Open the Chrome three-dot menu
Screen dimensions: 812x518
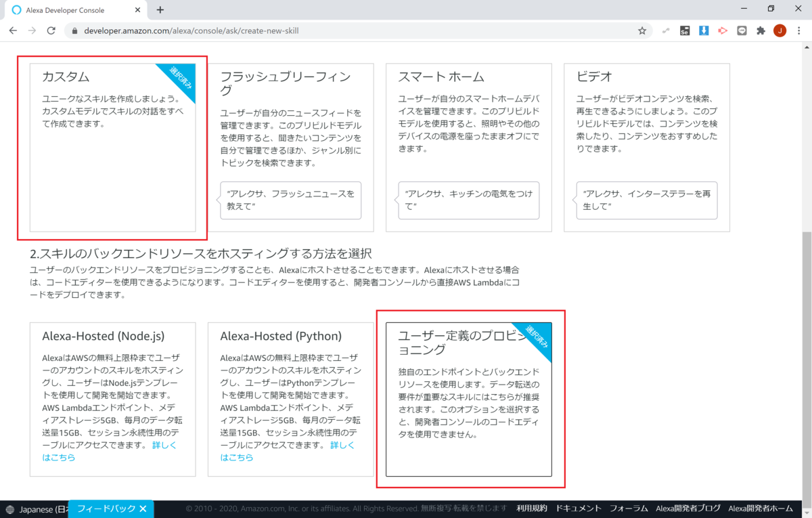800,30
